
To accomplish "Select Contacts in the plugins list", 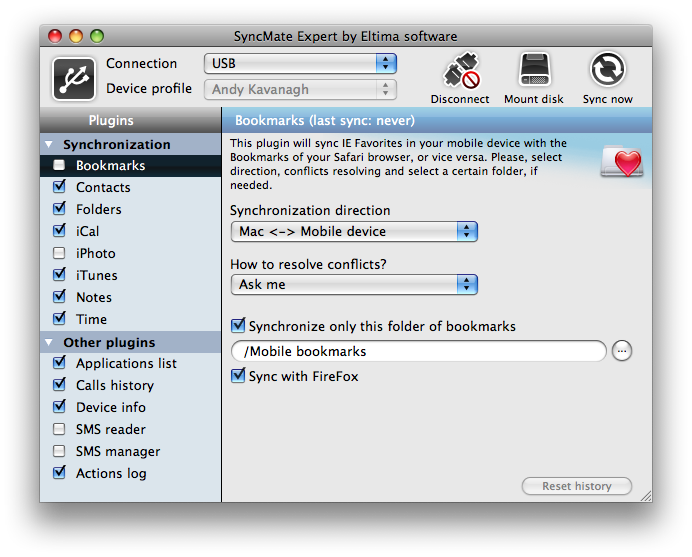I will point(103,188).
